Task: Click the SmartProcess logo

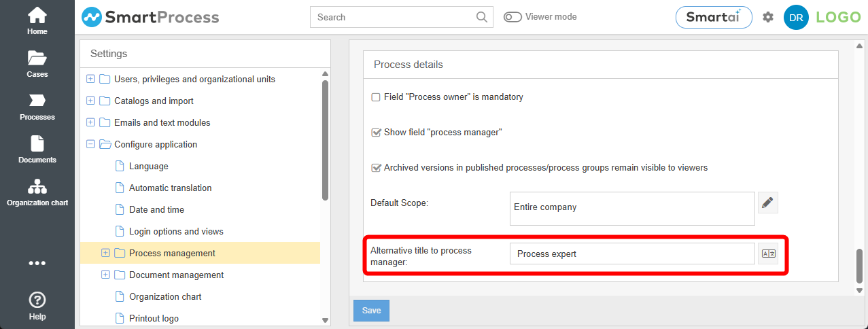Action: [x=150, y=17]
